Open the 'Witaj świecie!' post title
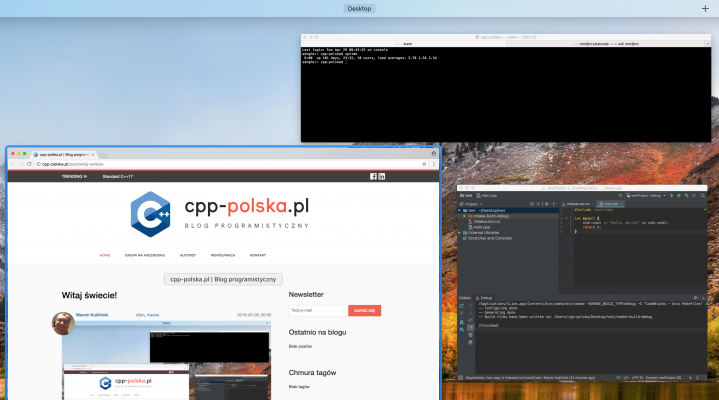Image resolution: width=719 pixels, height=400 pixels. click(x=89, y=295)
